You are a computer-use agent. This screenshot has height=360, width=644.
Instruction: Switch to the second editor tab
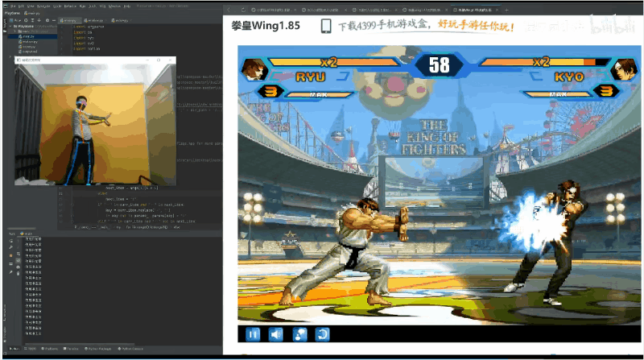tap(94, 21)
